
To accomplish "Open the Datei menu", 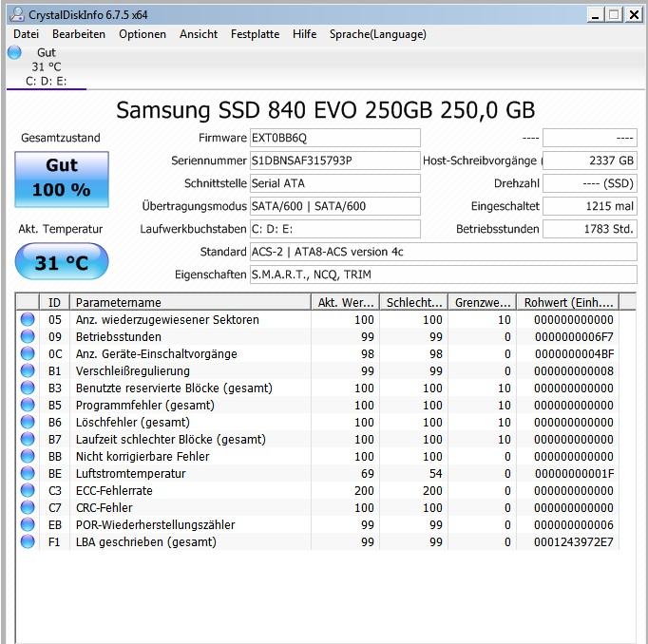I will (x=26, y=34).
